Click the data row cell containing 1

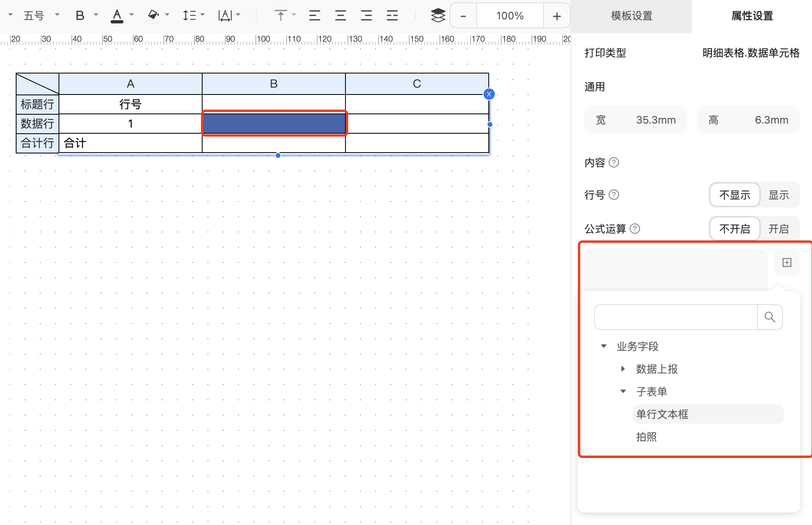(130, 124)
